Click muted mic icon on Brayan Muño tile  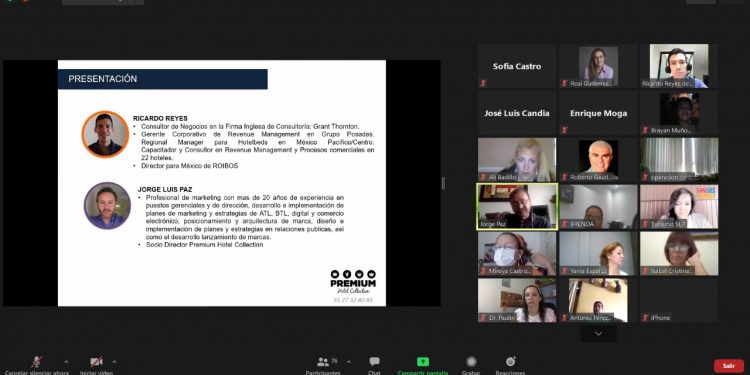point(645,130)
